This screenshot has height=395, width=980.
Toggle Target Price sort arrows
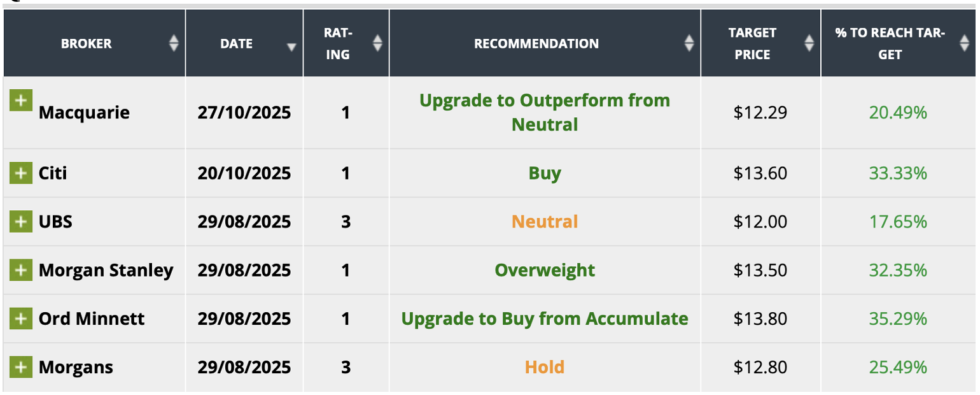point(809,43)
